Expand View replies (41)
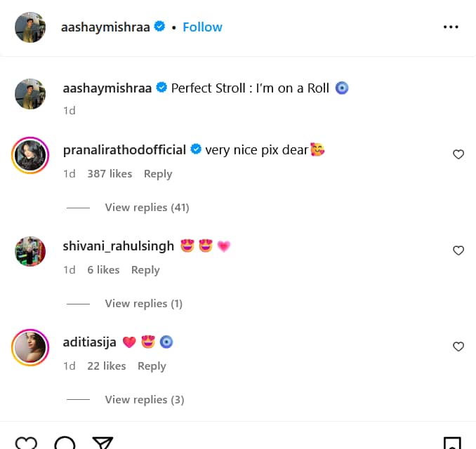 click(x=147, y=208)
